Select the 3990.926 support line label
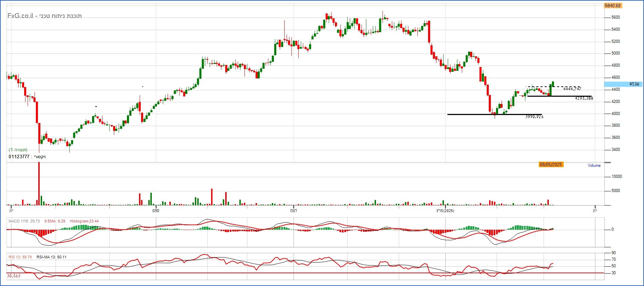 [534, 117]
